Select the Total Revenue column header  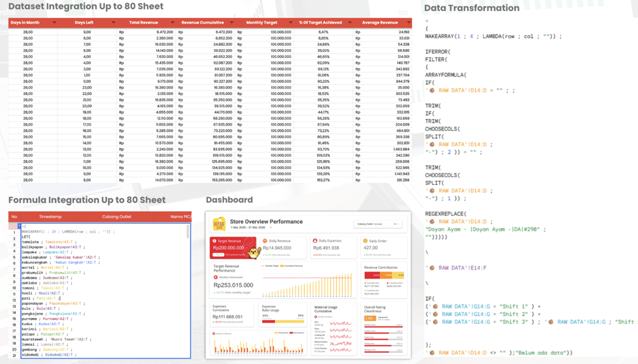point(147,22)
